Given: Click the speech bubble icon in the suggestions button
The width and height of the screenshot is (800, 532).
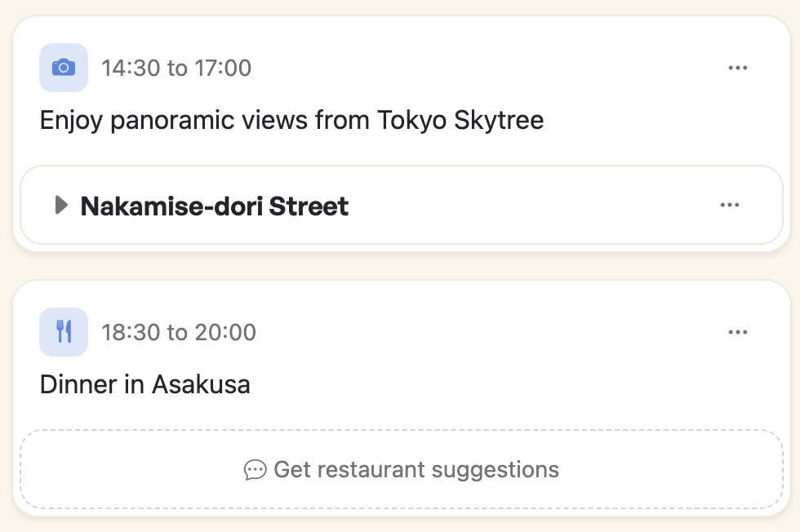Looking at the screenshot, I should (256, 470).
